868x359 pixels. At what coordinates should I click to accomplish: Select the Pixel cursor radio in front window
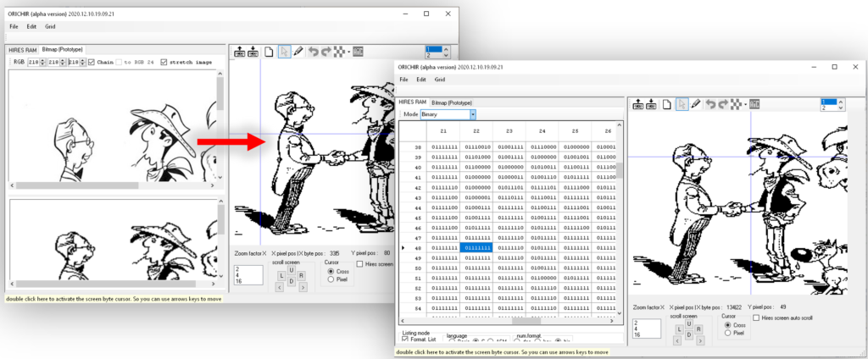pos(727,333)
